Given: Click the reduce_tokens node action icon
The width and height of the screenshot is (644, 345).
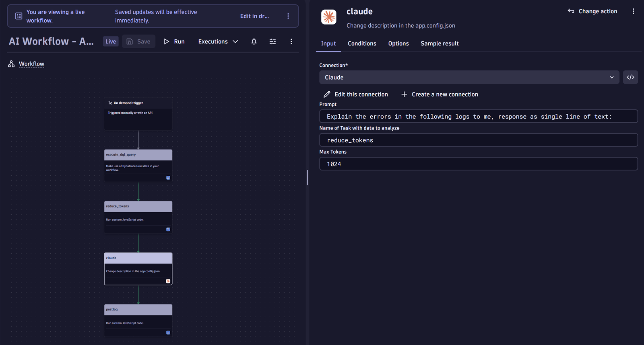Looking at the screenshot, I should tap(168, 230).
